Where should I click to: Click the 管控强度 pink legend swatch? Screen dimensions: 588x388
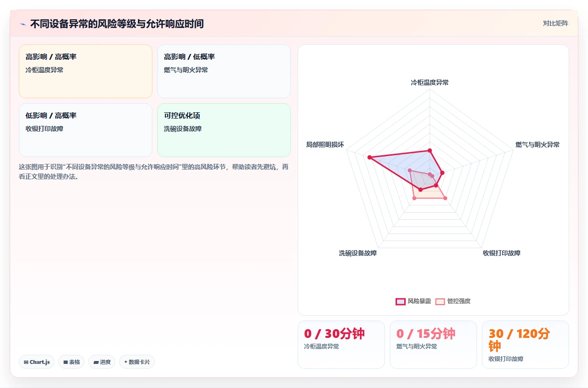pyautogui.click(x=440, y=301)
